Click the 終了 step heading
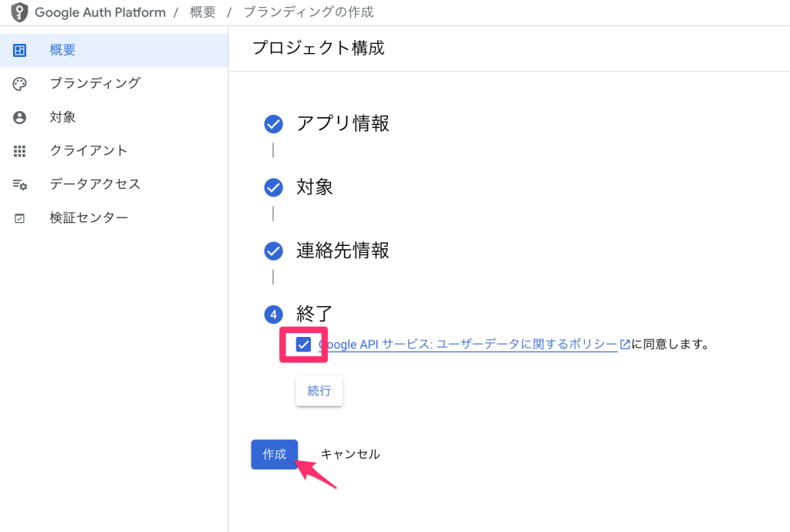790x532 pixels. (x=315, y=314)
